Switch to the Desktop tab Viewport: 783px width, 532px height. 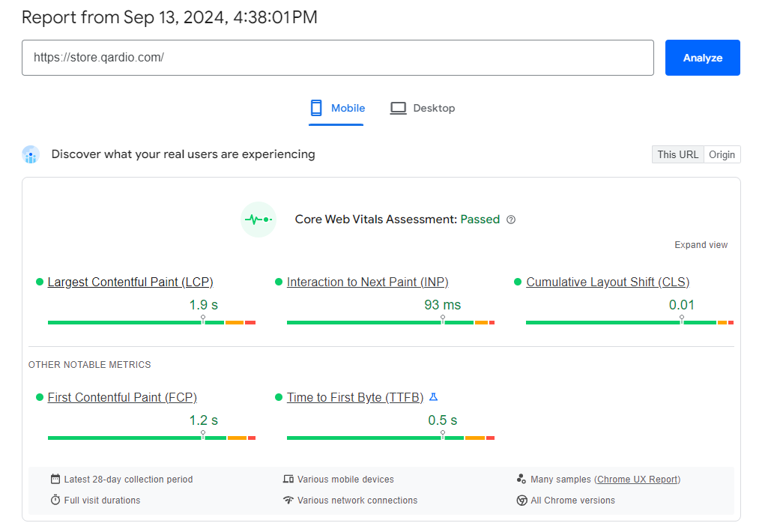click(423, 109)
